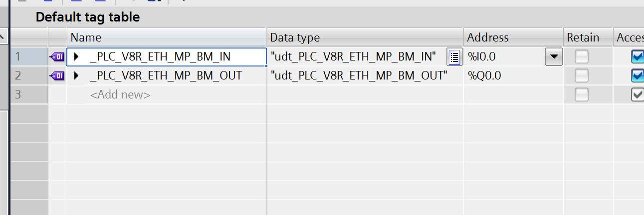Select the _PLC_V8R_ETH_MP_BM_OUT name cell
The image size is (644, 215).
pyautogui.click(x=166, y=76)
